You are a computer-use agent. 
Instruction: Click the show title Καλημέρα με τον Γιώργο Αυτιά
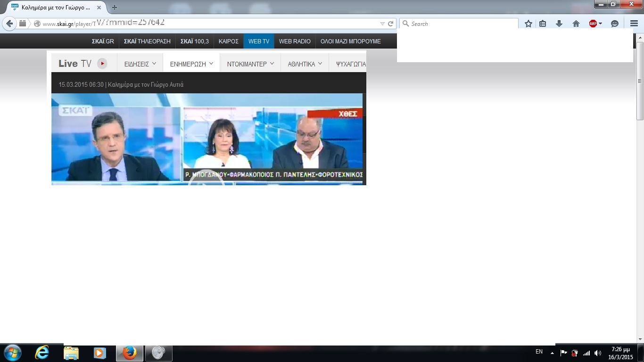tap(146, 85)
